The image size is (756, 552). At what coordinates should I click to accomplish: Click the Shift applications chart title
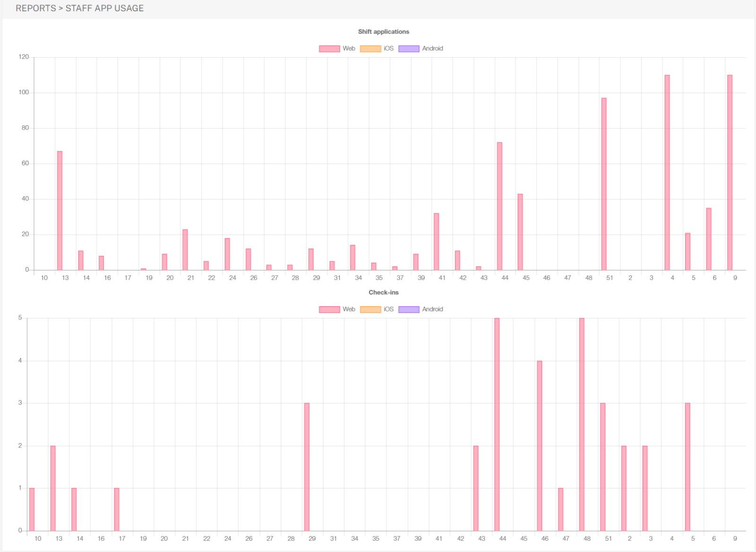[384, 32]
